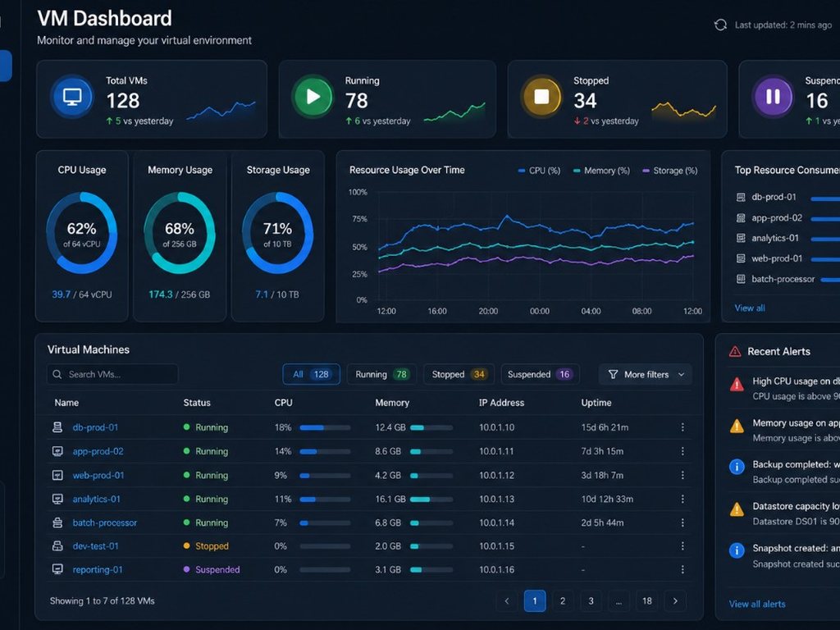Open the actions menu for analytics-01
This screenshot has height=630, width=840.
click(682, 499)
